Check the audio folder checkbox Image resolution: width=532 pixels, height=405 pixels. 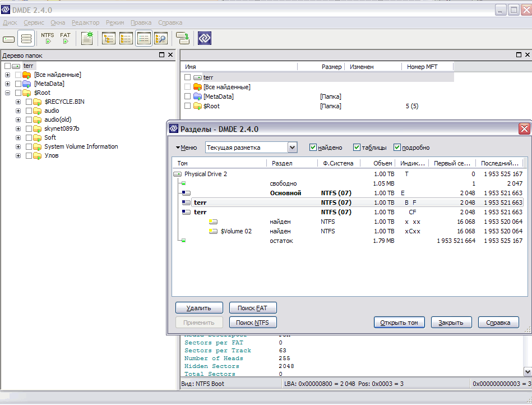(x=29, y=111)
